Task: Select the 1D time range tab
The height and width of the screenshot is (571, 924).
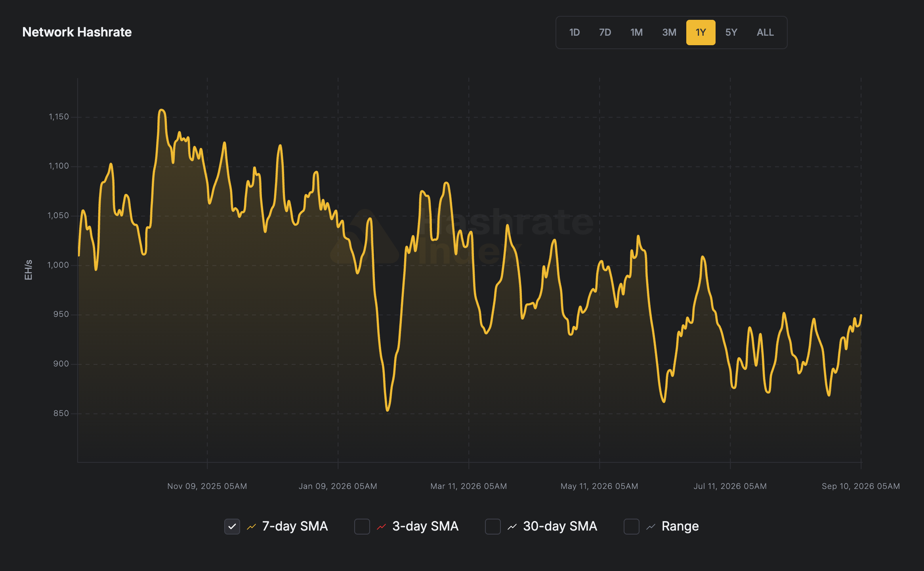Action: pos(574,33)
